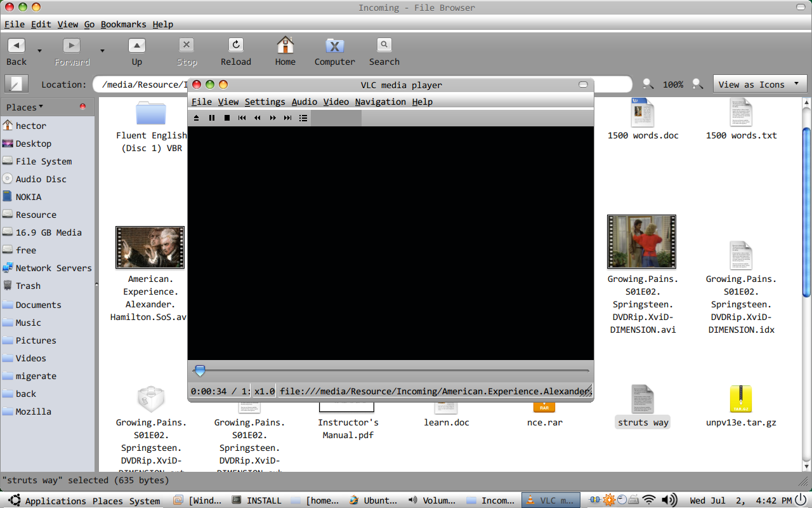Open VLC View menu
The height and width of the screenshot is (508, 812).
tap(228, 102)
